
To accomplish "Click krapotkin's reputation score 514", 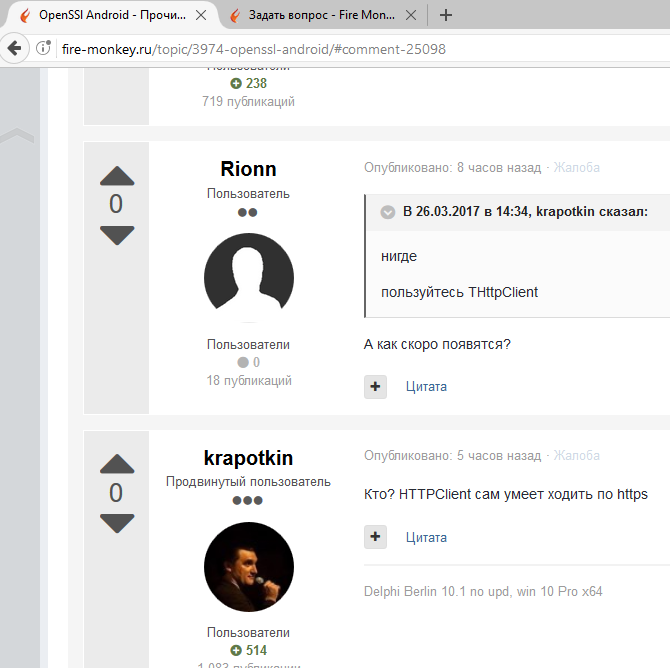I will coord(248,650).
